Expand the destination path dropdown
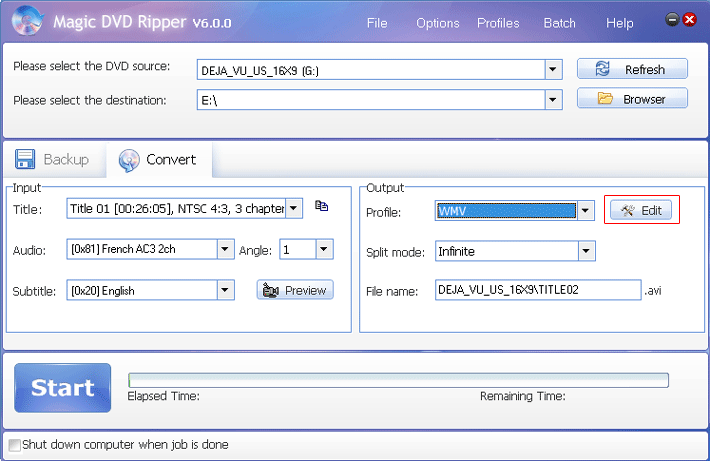This screenshot has height=462, width=710. point(553,99)
